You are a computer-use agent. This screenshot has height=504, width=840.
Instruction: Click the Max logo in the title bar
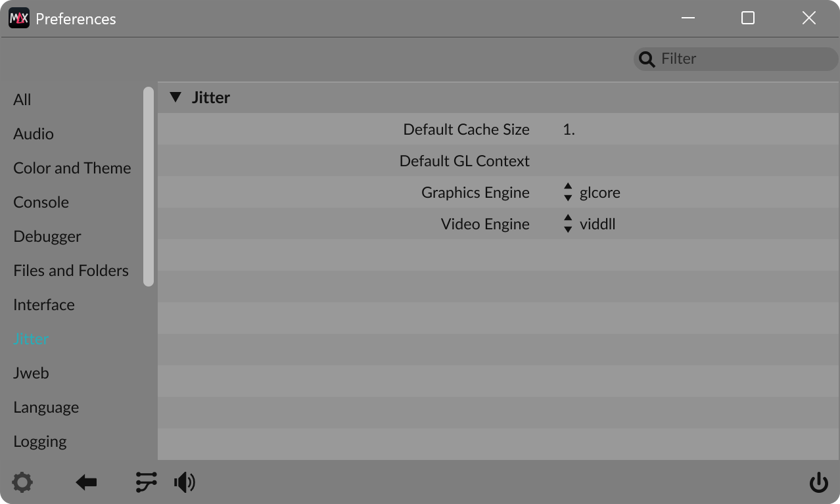[18, 18]
